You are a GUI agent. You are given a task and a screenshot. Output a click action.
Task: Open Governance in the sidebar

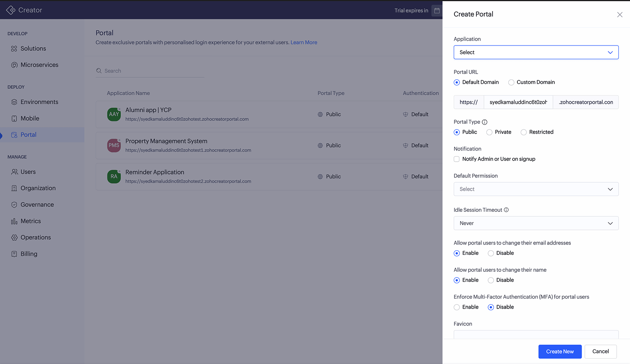click(x=37, y=205)
